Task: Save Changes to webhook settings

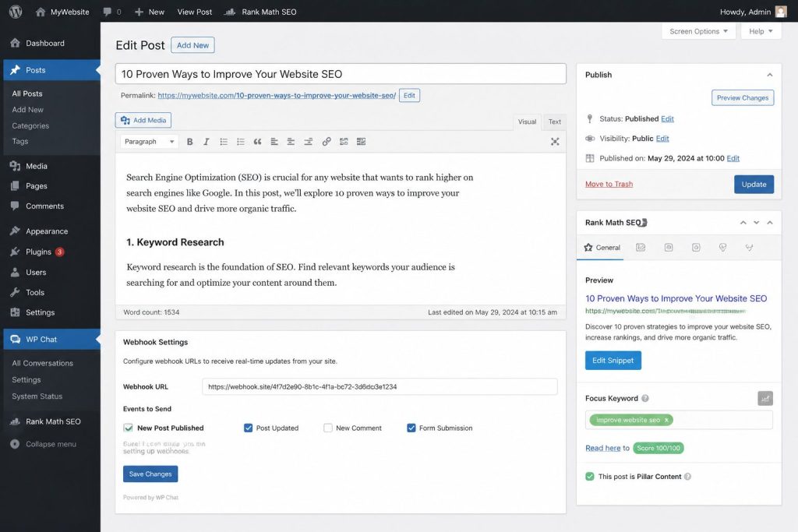Action: tap(150, 474)
